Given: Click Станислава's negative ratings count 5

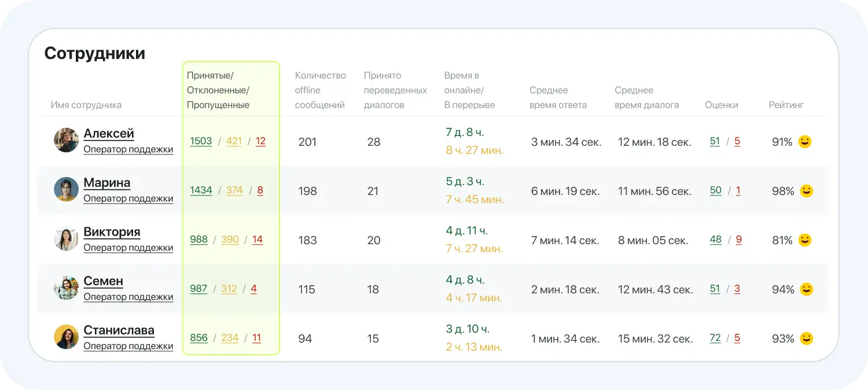Looking at the screenshot, I should (737, 338).
